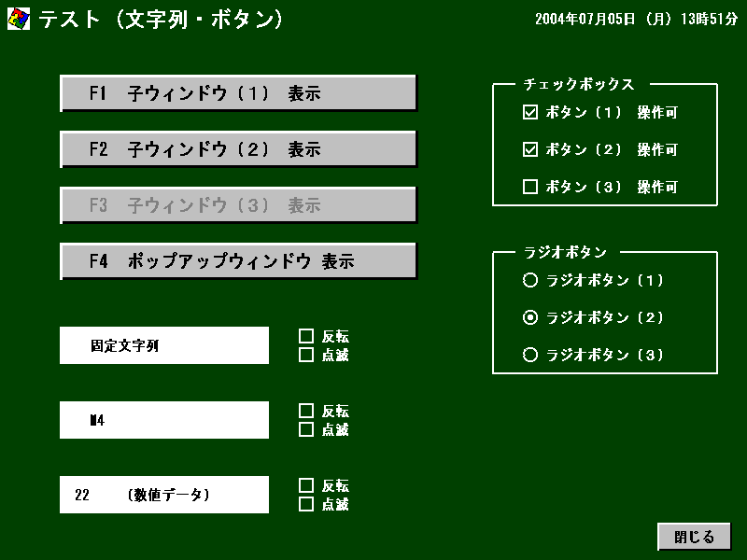Click the disabled F3 子ウィンドウ(3) 表示 button

(x=238, y=204)
